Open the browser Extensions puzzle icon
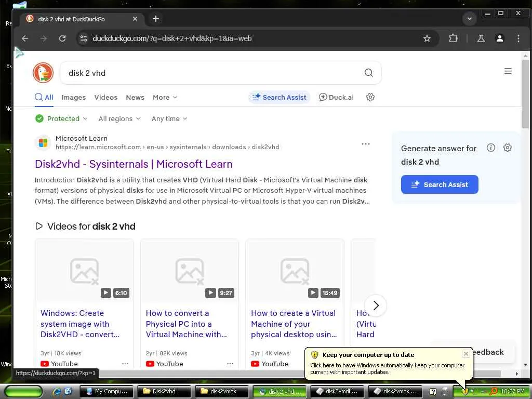The width and height of the screenshot is (532, 399). click(x=453, y=38)
